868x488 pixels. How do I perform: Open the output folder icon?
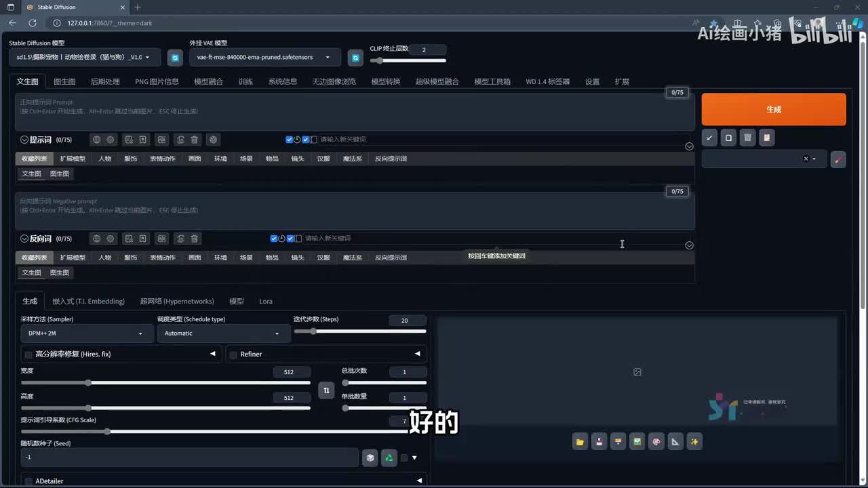580,442
